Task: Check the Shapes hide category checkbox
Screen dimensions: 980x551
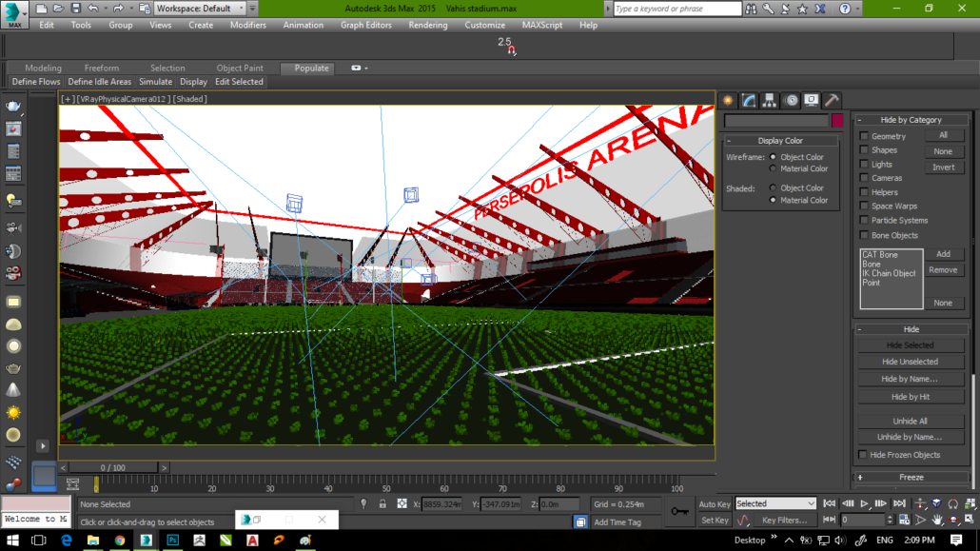Action: click(x=864, y=150)
